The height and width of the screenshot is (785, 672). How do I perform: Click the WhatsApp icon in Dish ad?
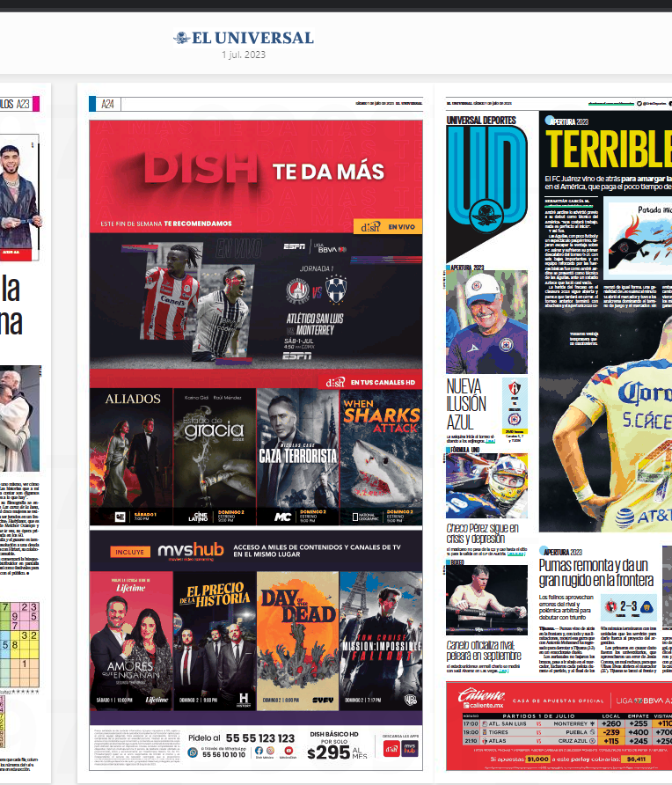coord(193,752)
